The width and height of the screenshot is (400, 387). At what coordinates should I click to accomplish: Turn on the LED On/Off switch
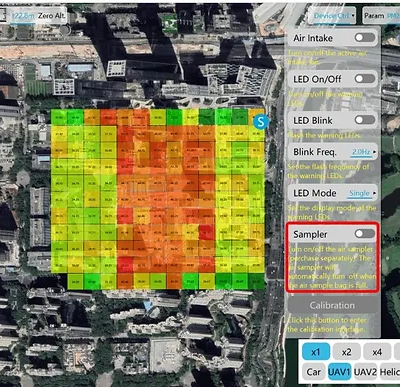click(364, 79)
